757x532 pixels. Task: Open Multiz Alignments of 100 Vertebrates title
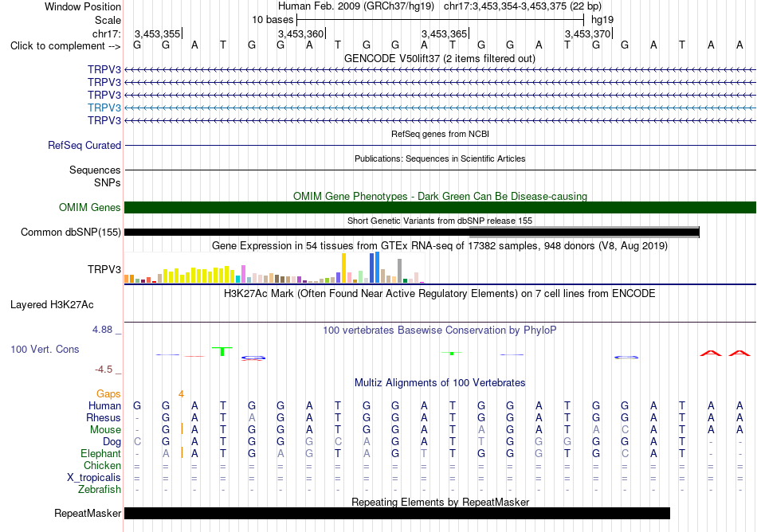(x=440, y=382)
